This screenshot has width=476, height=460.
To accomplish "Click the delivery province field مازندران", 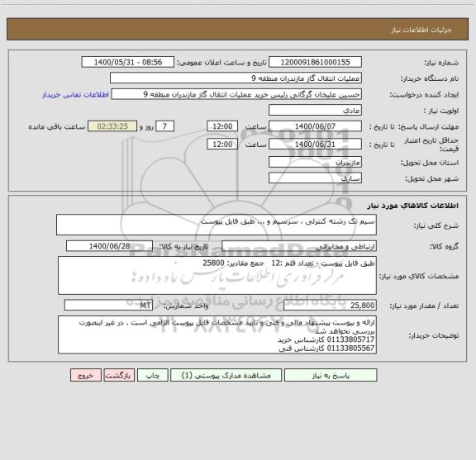I will pos(315,162).
